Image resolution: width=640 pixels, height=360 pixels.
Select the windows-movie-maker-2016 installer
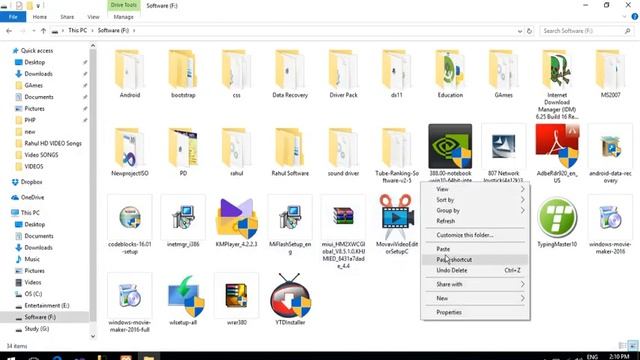(x=610, y=224)
